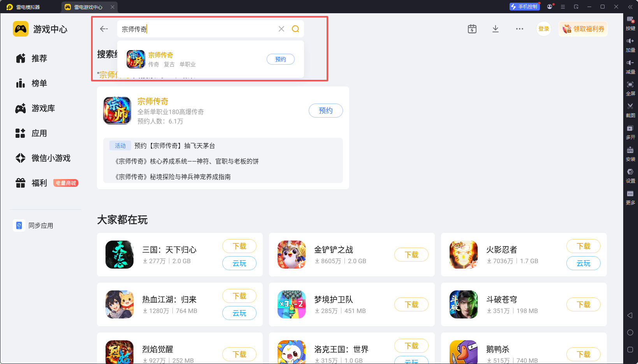
Task: Open 秘境探险与神兵神宠养成指南 article link
Action: [173, 177]
